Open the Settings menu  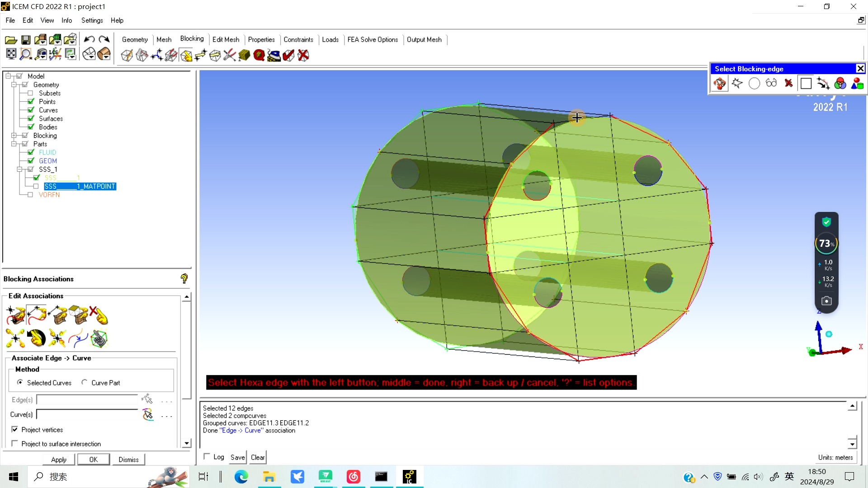click(x=92, y=20)
